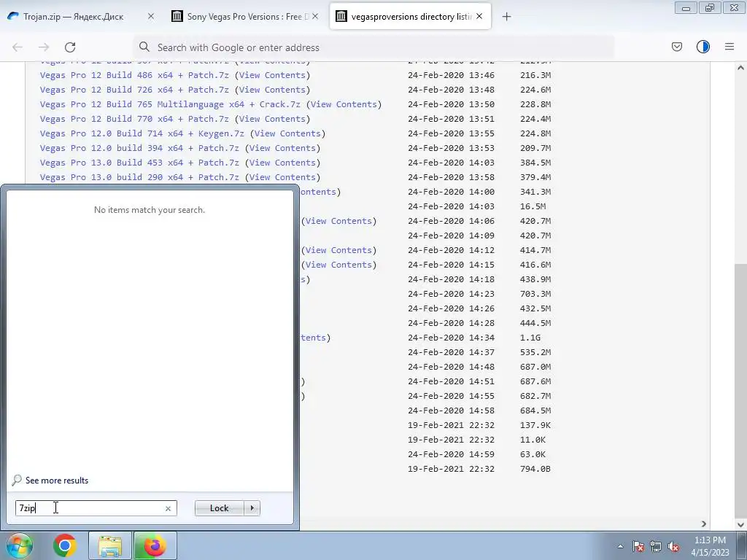Select the date 24-Feb-2020 14:59
747x560 pixels.
451,454
